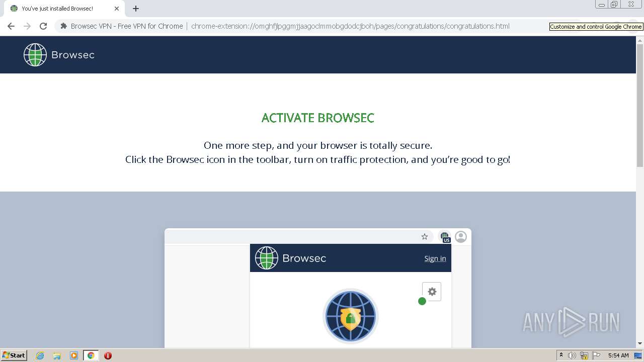Open the Windows Start menu
Image resolution: width=644 pixels, height=362 pixels.
click(x=14, y=355)
